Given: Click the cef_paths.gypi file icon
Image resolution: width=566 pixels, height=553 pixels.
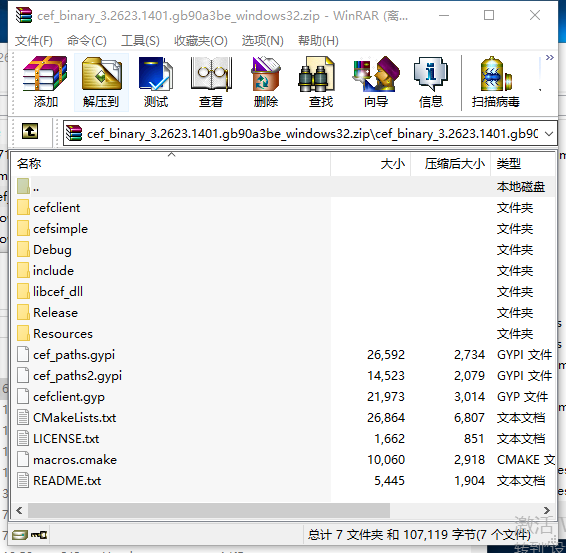Looking at the screenshot, I should click(x=23, y=354).
